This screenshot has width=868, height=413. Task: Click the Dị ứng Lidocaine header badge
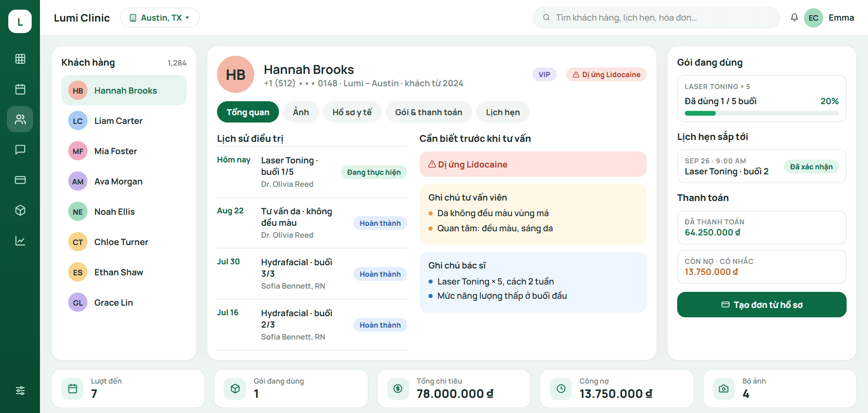606,74
